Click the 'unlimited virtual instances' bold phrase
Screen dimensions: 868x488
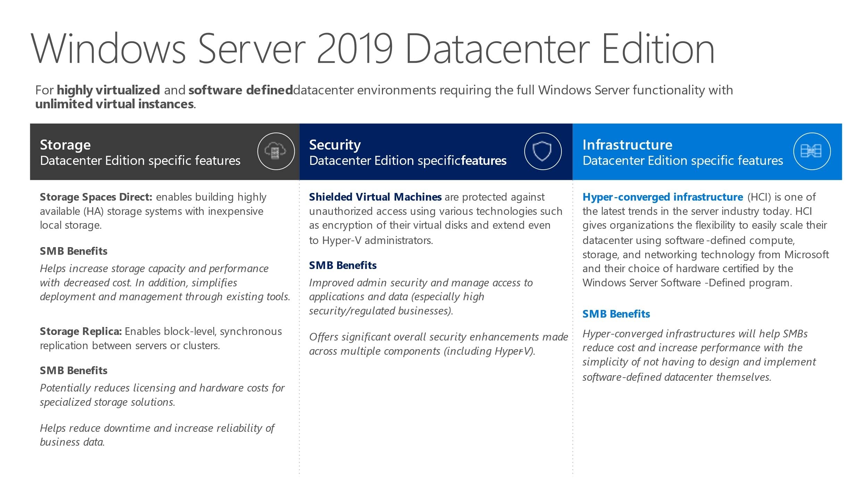coord(115,104)
